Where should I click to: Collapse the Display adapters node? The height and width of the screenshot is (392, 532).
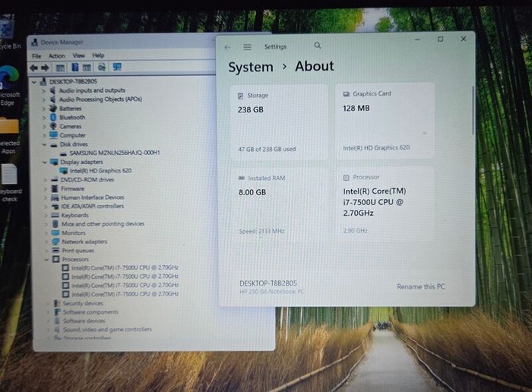point(45,162)
